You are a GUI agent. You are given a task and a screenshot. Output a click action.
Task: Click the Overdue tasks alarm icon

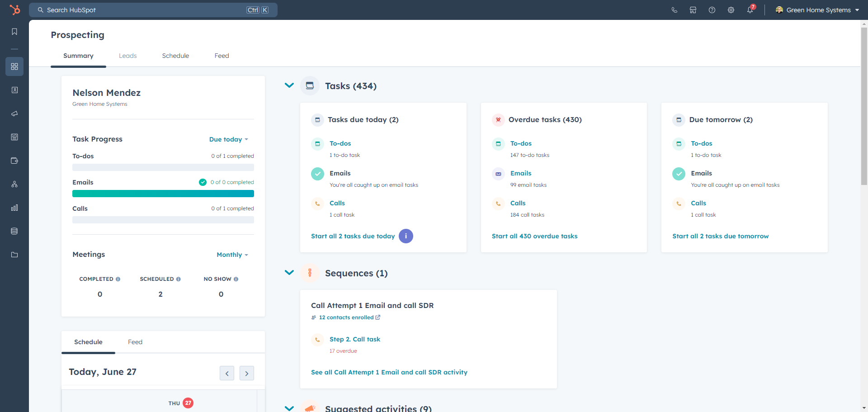[498, 120]
